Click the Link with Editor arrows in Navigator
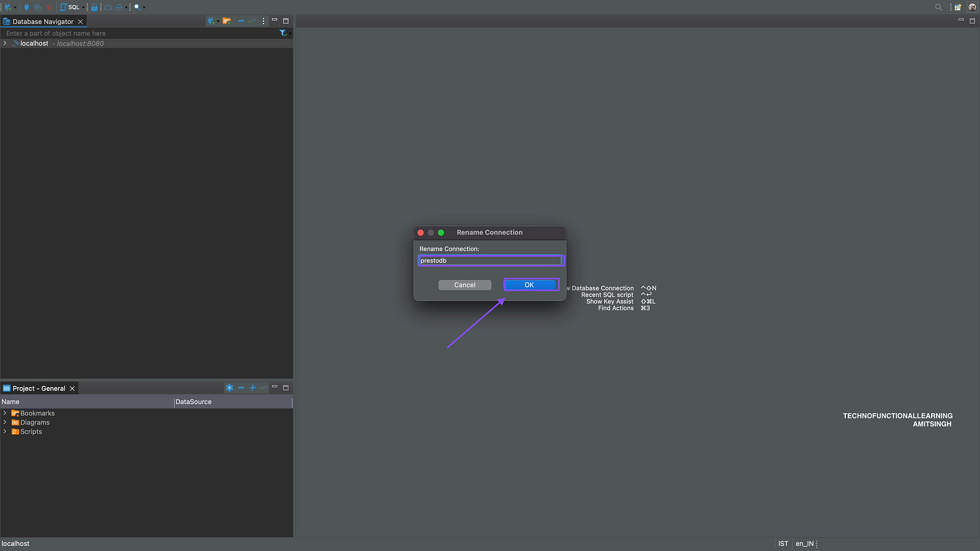The width and height of the screenshot is (980, 551). coord(252,21)
